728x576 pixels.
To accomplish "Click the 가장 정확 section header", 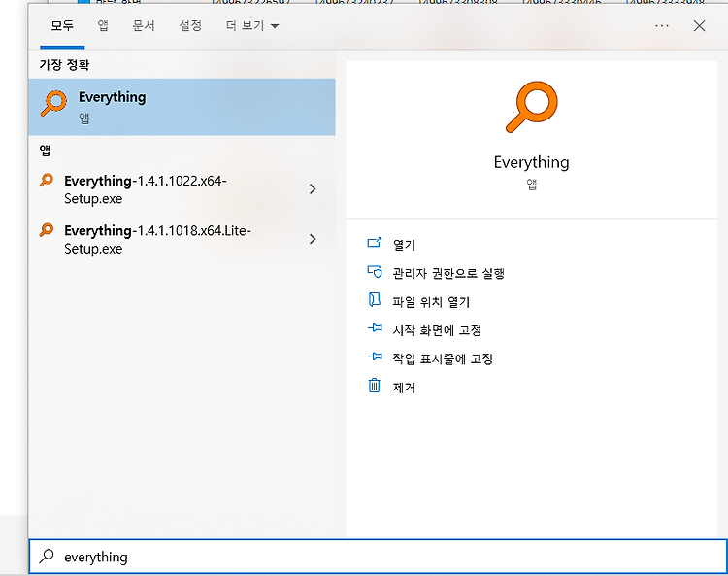I will click(64, 64).
